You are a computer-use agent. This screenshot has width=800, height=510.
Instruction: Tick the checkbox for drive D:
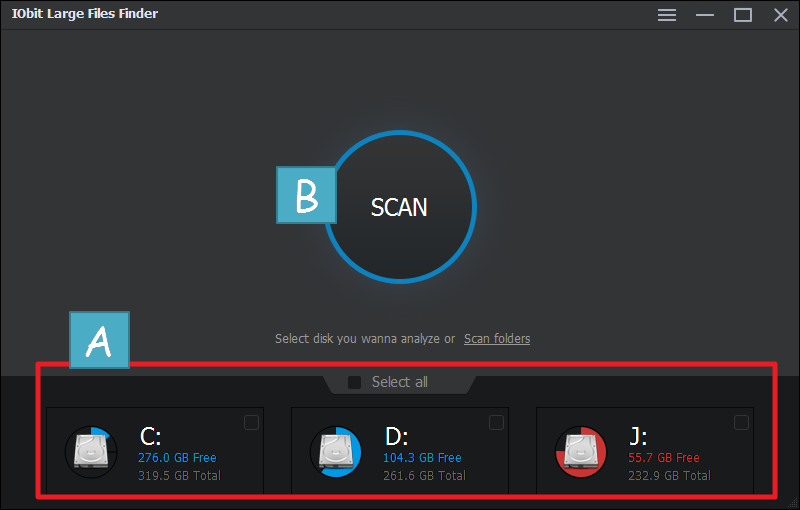pyautogui.click(x=496, y=423)
